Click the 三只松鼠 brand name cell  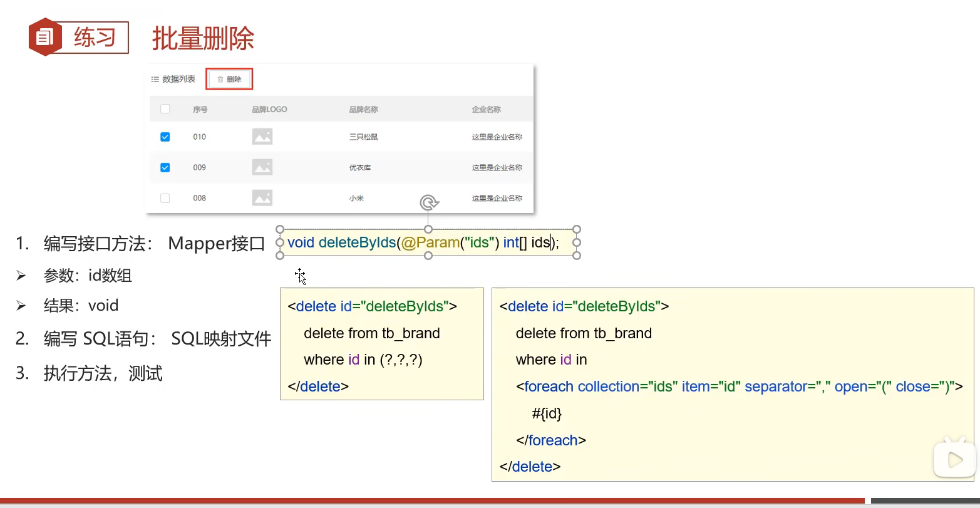click(x=364, y=137)
